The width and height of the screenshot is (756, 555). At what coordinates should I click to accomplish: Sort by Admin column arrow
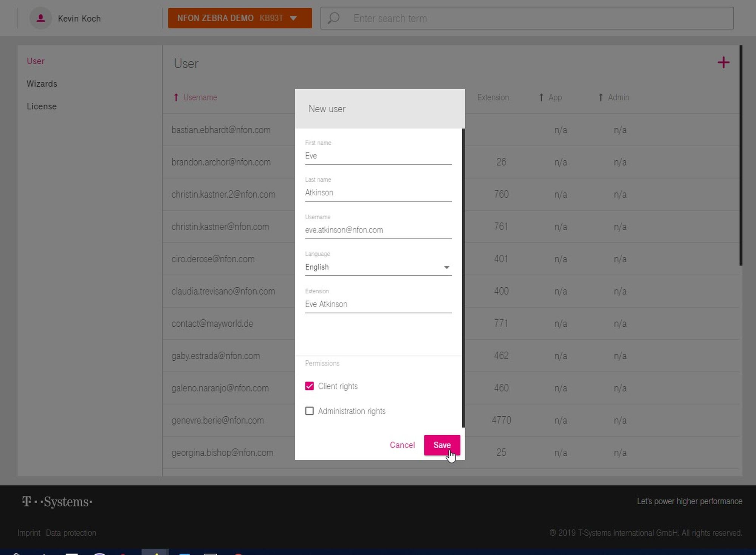(x=601, y=98)
